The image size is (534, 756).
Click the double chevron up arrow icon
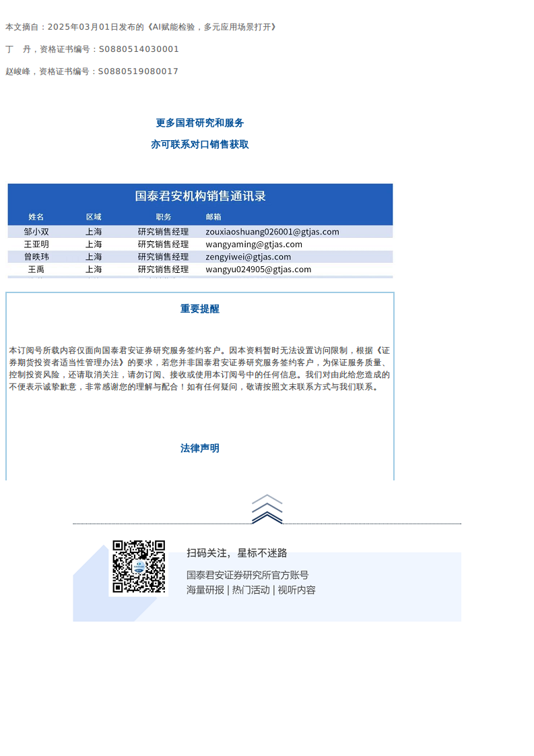pos(267,509)
